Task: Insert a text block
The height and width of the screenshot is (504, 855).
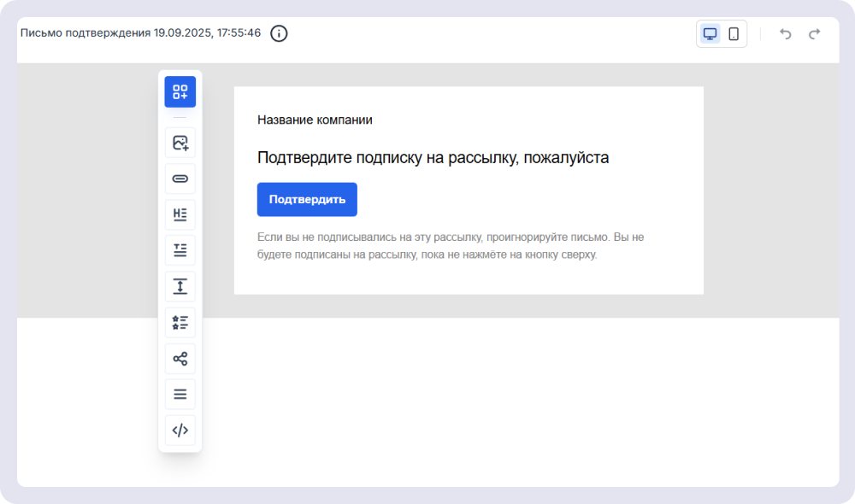Action: (x=180, y=250)
